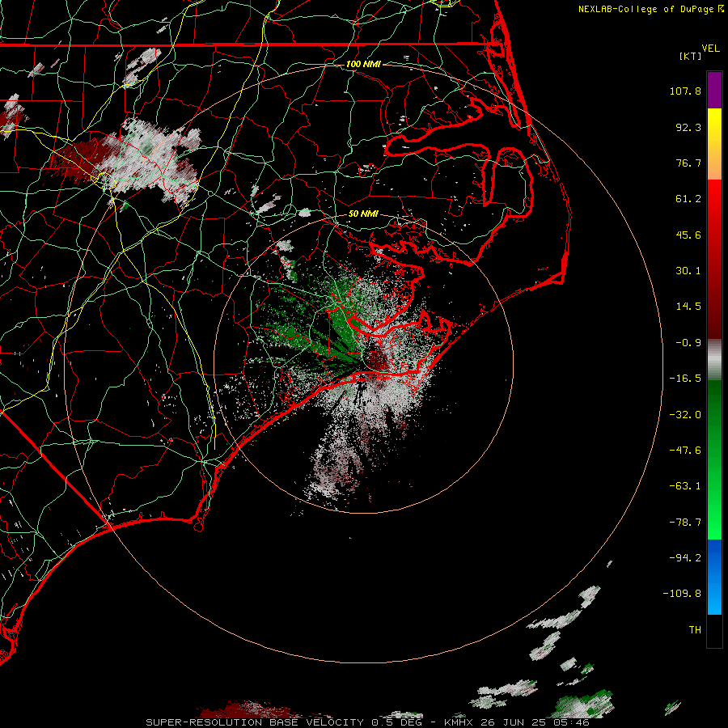Click the VEL legend title
Viewport: 728px width, 728px height.
coord(710,49)
